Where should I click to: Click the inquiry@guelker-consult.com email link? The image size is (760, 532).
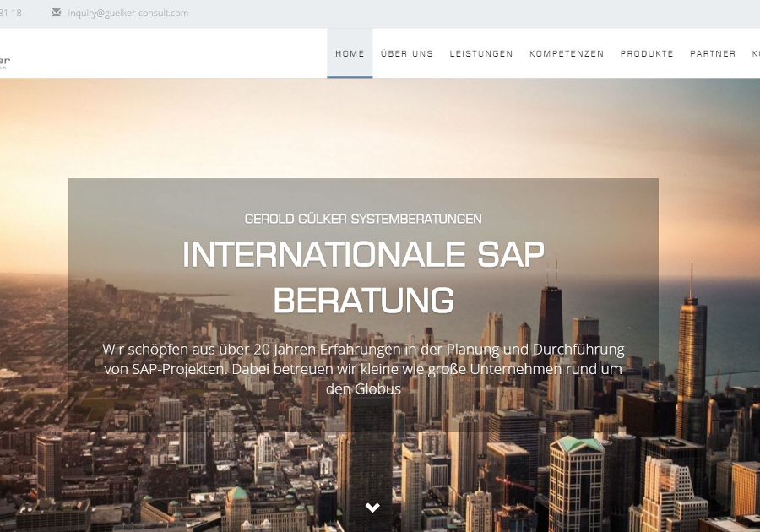[x=128, y=13]
